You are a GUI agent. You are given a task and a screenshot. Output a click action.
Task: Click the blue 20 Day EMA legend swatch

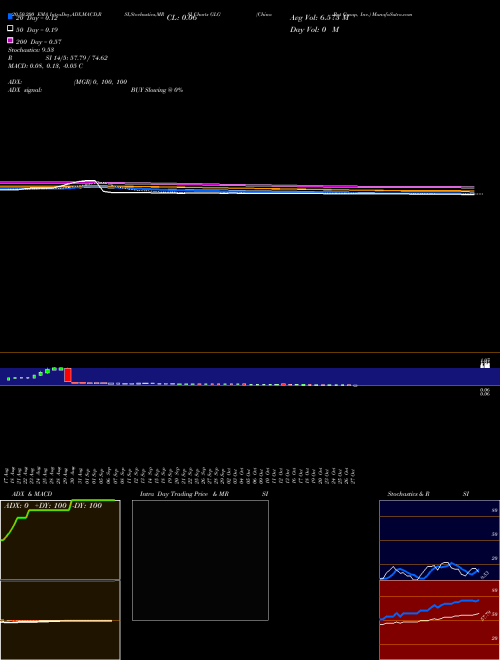[x=11, y=17]
